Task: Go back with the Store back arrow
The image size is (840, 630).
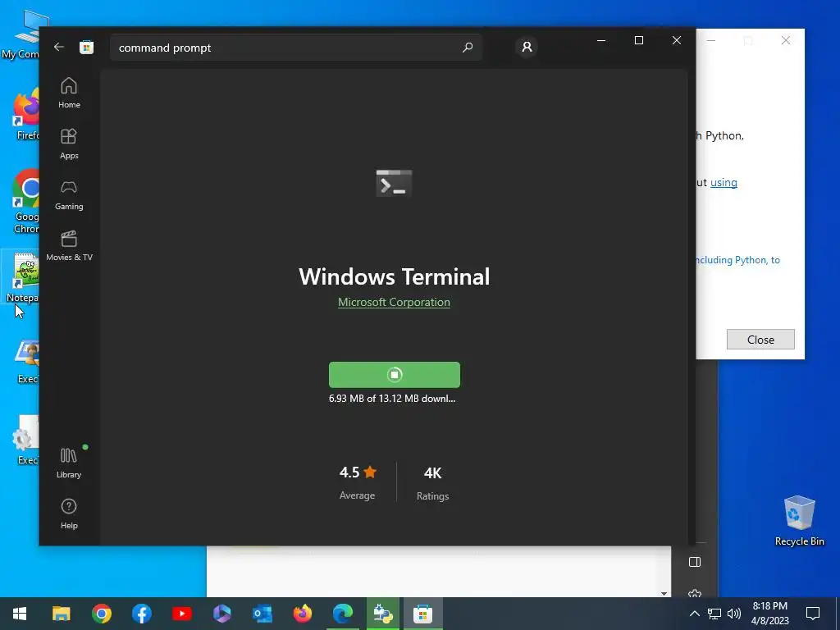Action: click(59, 47)
